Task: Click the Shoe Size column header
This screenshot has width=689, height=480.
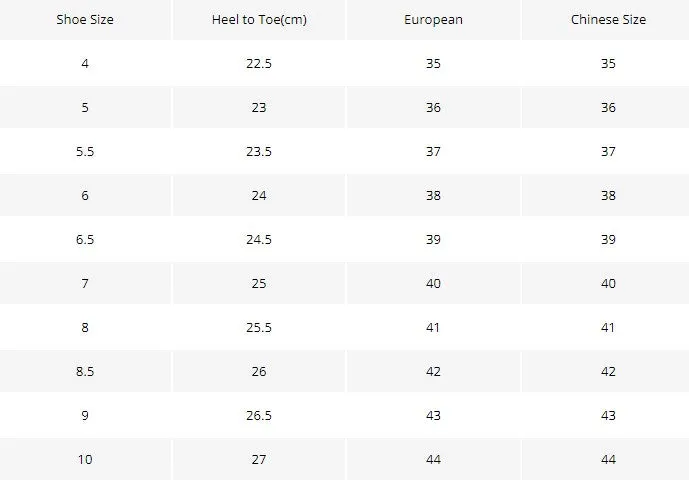Action: tap(85, 20)
